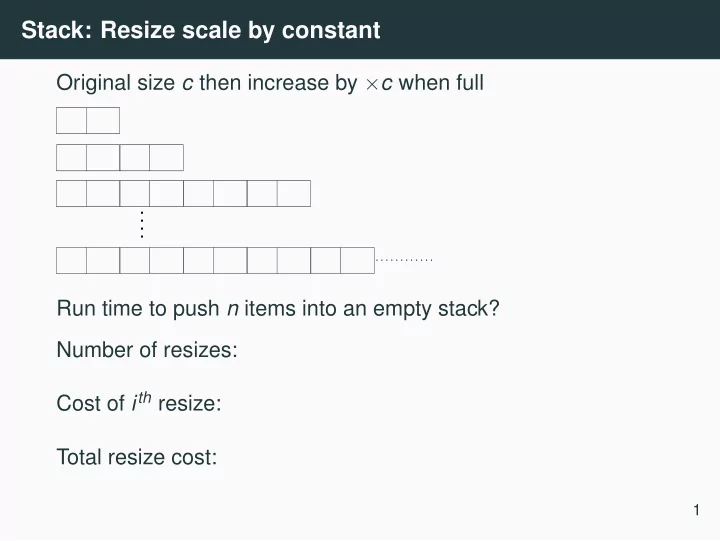Click the first cell of the eight-cell array
The width and height of the screenshot is (720, 541).
click(72, 193)
